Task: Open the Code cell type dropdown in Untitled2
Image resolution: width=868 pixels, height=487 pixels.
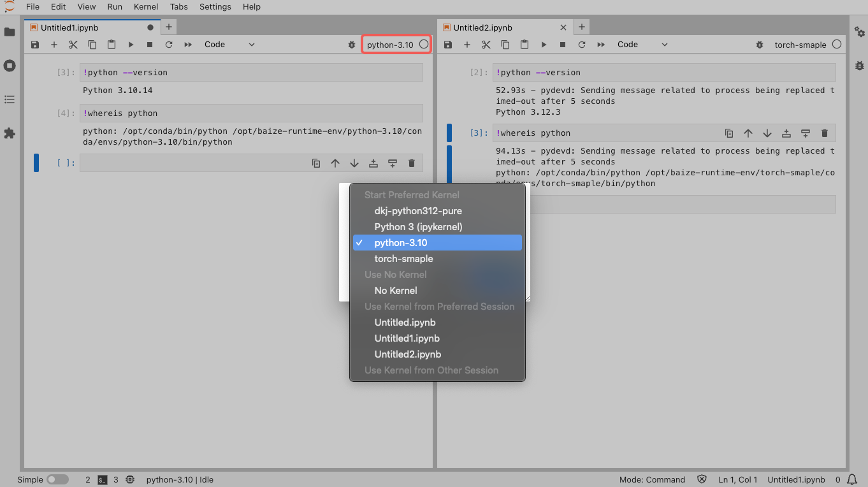Action: pos(642,45)
